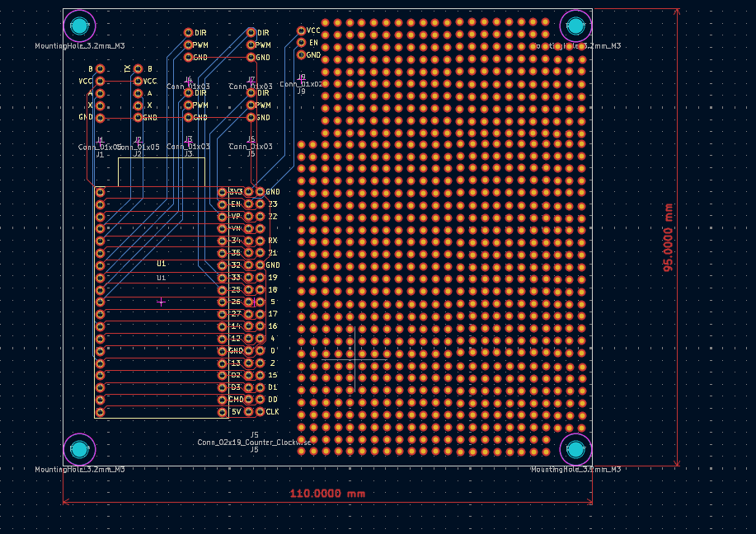The image size is (756, 534).
Task: Select the Conn_01x02 value label of J9
Action: pos(301,84)
